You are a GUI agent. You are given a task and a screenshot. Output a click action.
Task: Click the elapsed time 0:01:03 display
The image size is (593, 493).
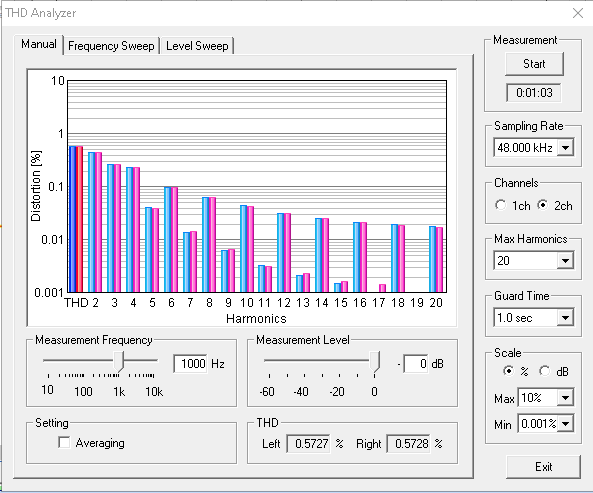point(534,93)
